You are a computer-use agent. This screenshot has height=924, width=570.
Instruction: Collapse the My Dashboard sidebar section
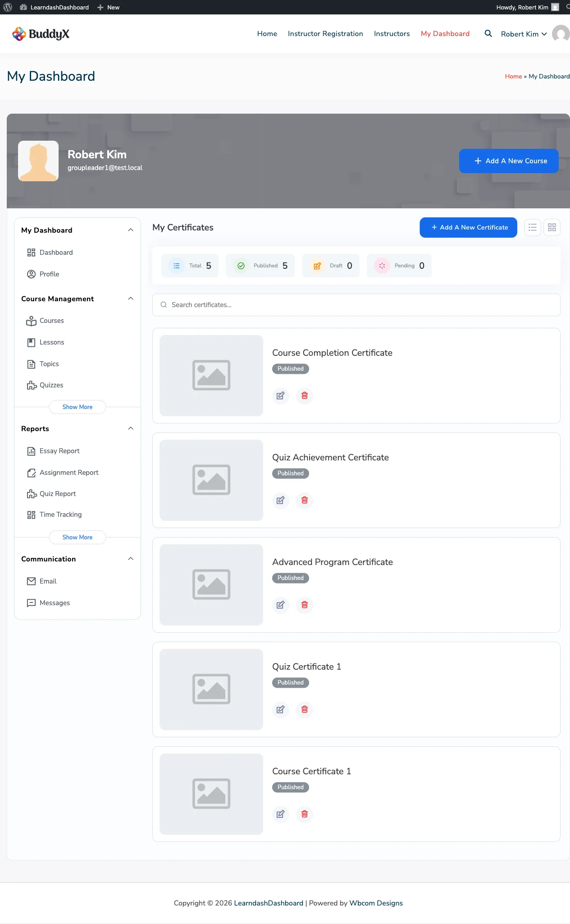coord(131,230)
